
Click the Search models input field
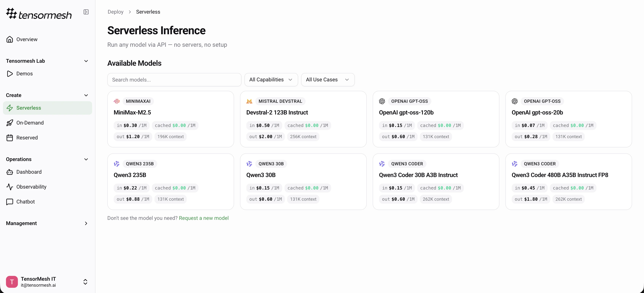click(x=174, y=79)
